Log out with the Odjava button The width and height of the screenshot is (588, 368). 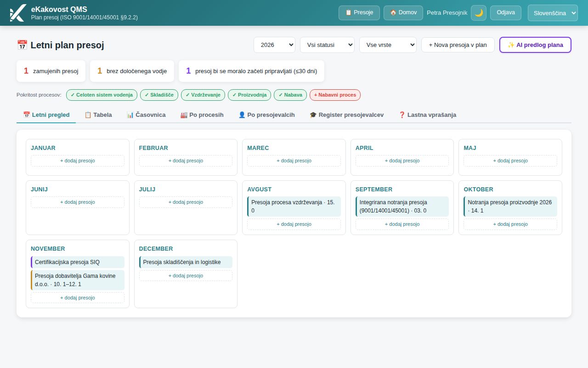[x=506, y=13]
